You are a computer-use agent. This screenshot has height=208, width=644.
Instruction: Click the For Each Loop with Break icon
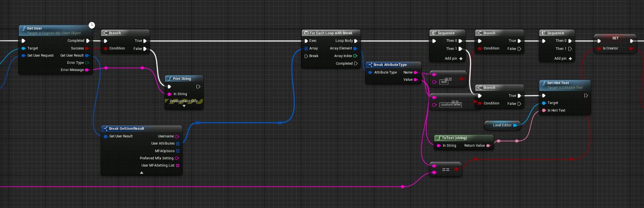(306, 33)
